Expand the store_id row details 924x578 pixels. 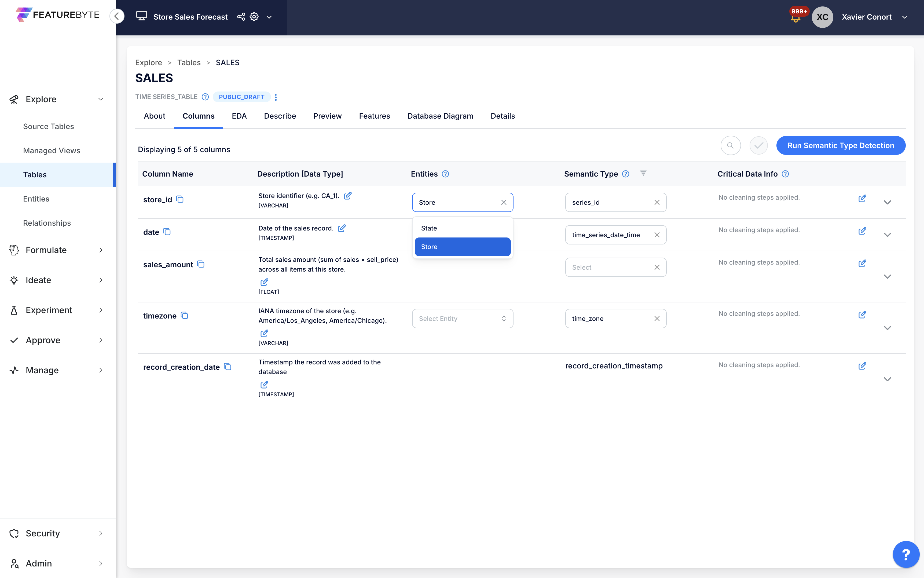click(x=888, y=202)
